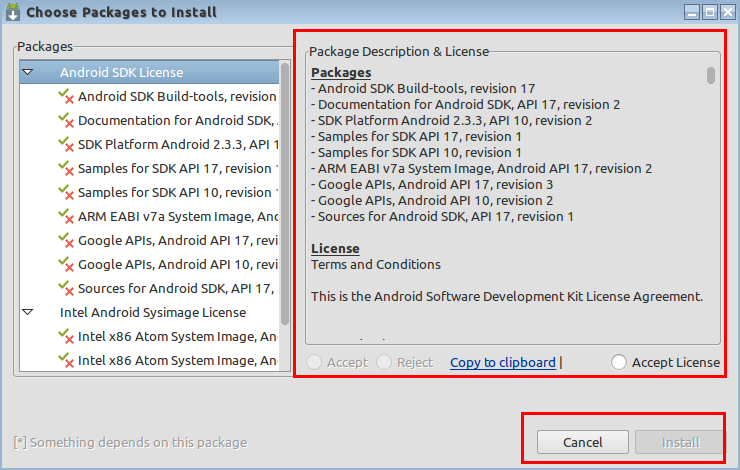
Task: Collapse the Intel Android Sysimage License group
Action: [x=28, y=312]
